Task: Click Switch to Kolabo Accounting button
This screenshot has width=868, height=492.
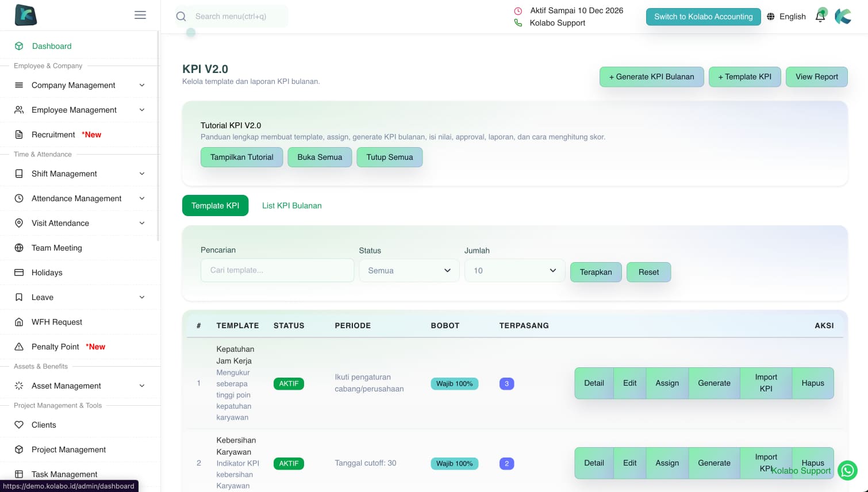Action: click(703, 17)
